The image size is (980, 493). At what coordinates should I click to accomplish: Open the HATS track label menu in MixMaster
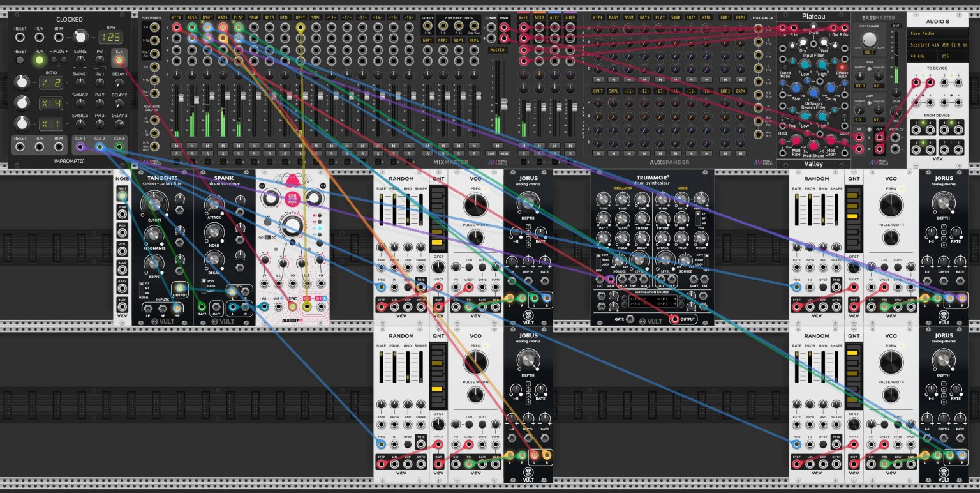[223, 17]
